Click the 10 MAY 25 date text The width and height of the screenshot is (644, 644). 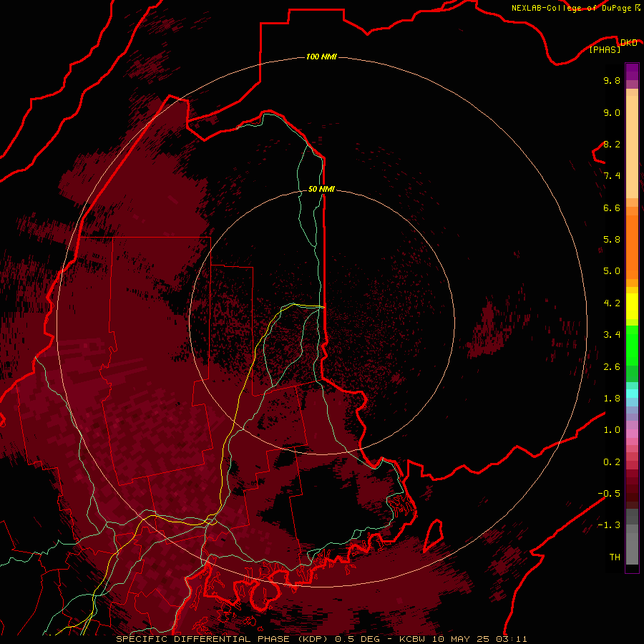click(x=462, y=639)
